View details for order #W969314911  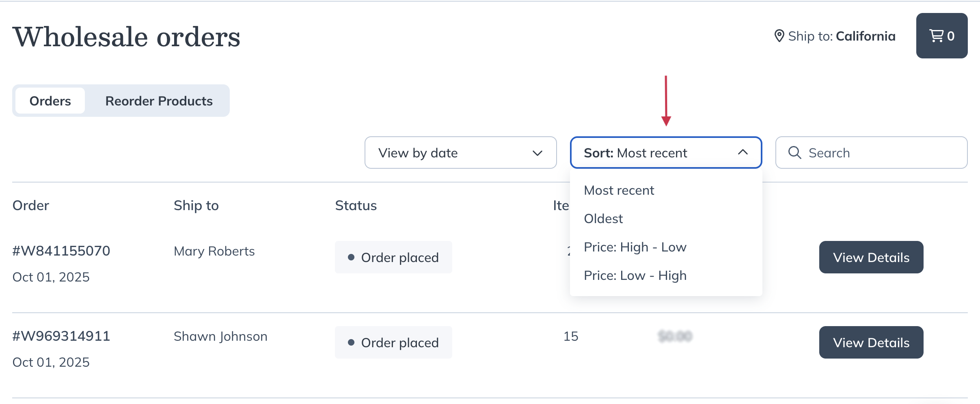point(871,342)
